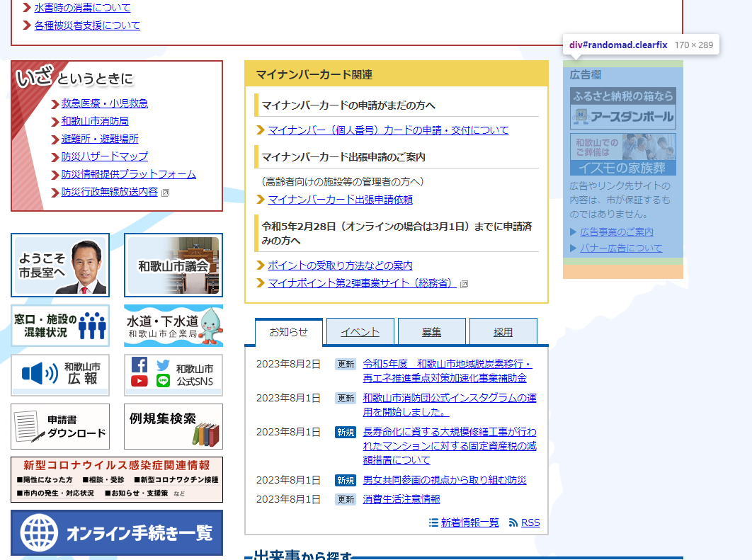Viewport: 752px width, 560px height.
Task: Select the LINE icon in the SNS banner
Action: click(x=163, y=380)
